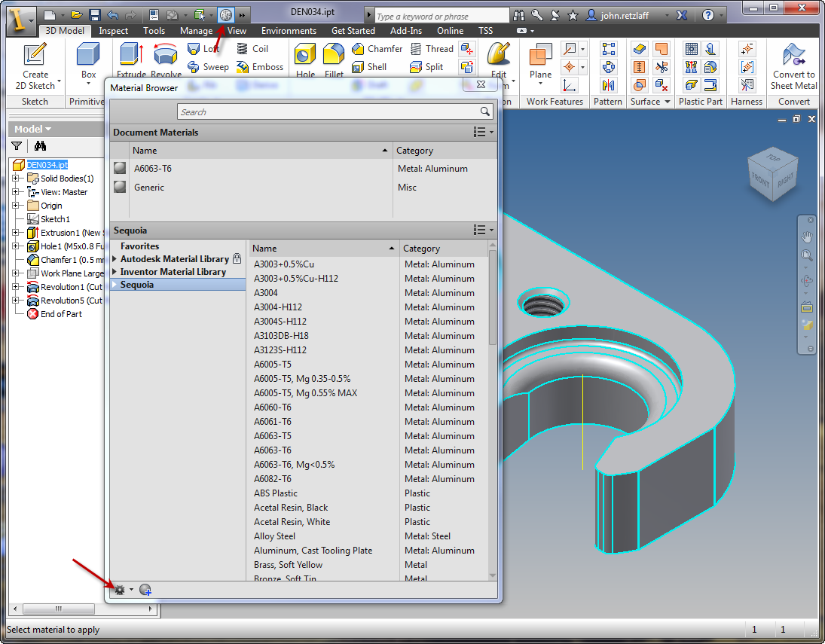Click the Find binoculars icon in Model browser
Screen dimensions: 825x644
(40, 145)
